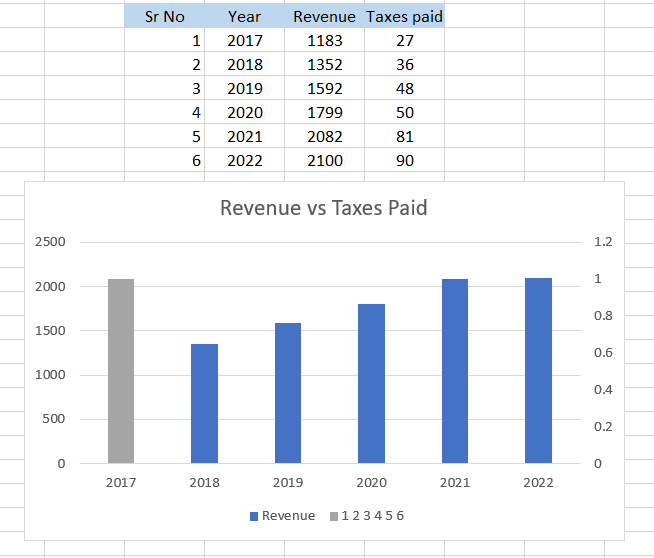Screen dimensions: 654x558
Task: Click the cell with taxes value 90
Action: click(404, 161)
